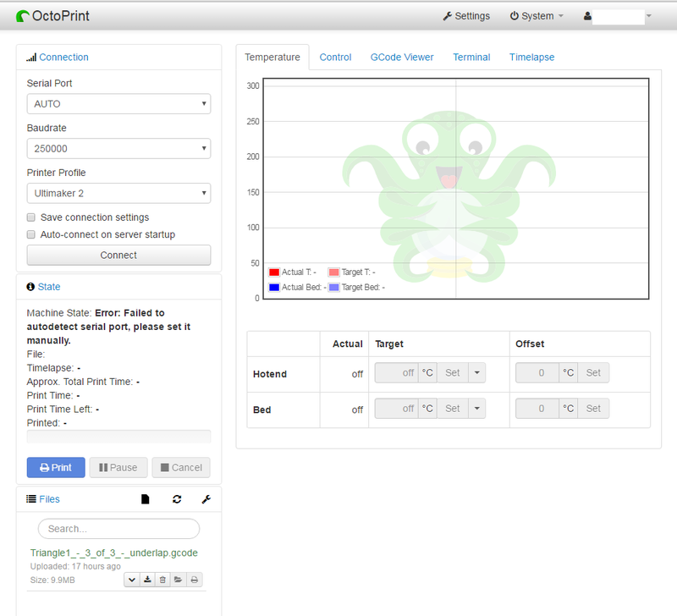Switch to the Timelapse tab

(532, 57)
